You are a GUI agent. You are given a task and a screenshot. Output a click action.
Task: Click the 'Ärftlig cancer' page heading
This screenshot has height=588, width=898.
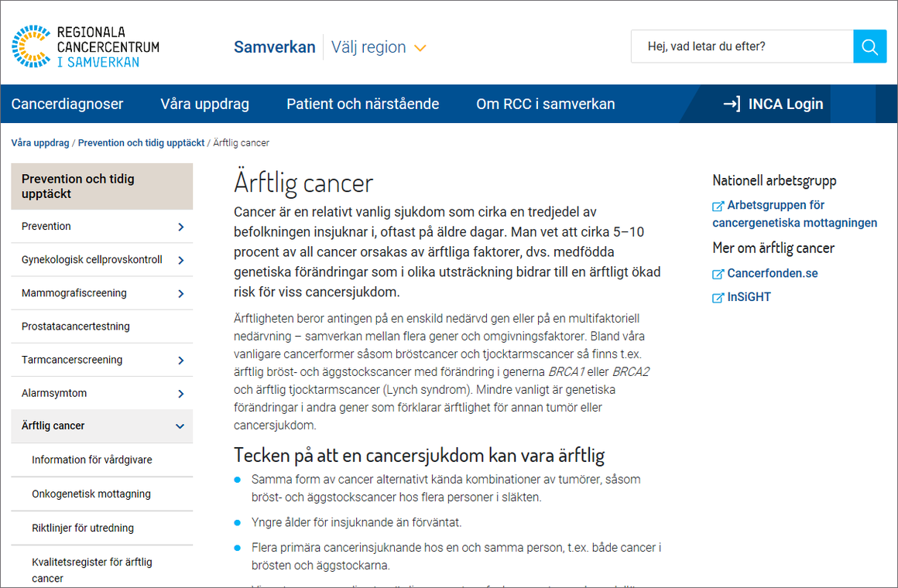[x=303, y=183]
